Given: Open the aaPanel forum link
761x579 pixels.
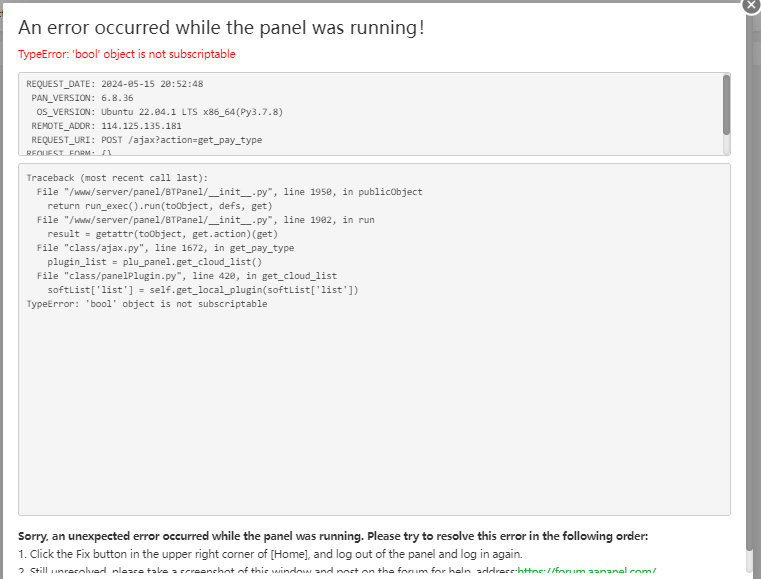Looking at the screenshot, I should pyautogui.click(x=586, y=571).
